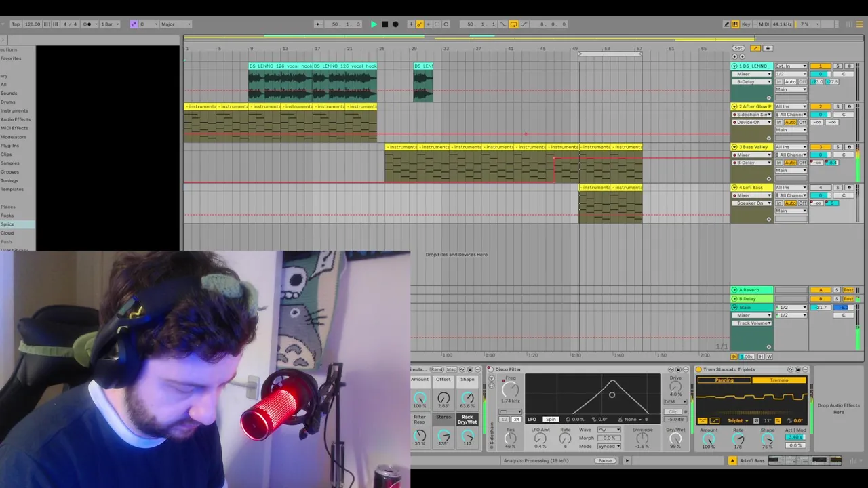Start playback with the Play button
Viewport: 868px width, 488px height.
(x=374, y=24)
